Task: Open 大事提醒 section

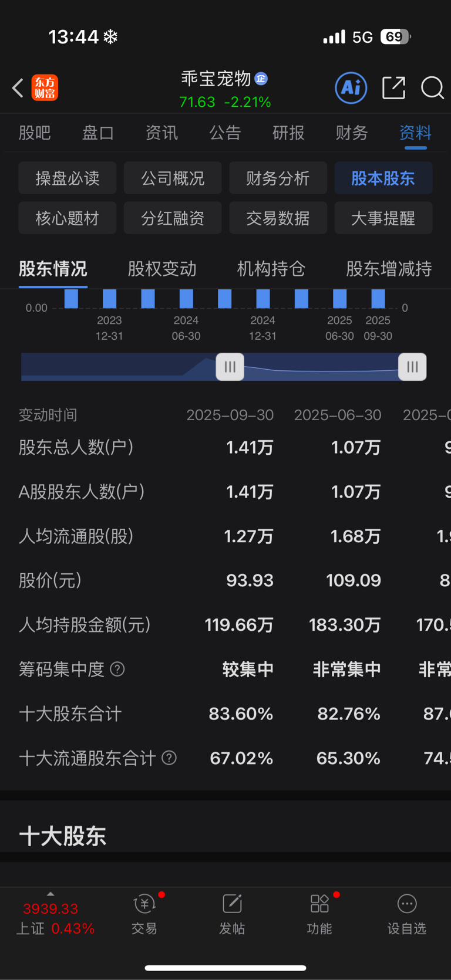Action: coord(383,218)
